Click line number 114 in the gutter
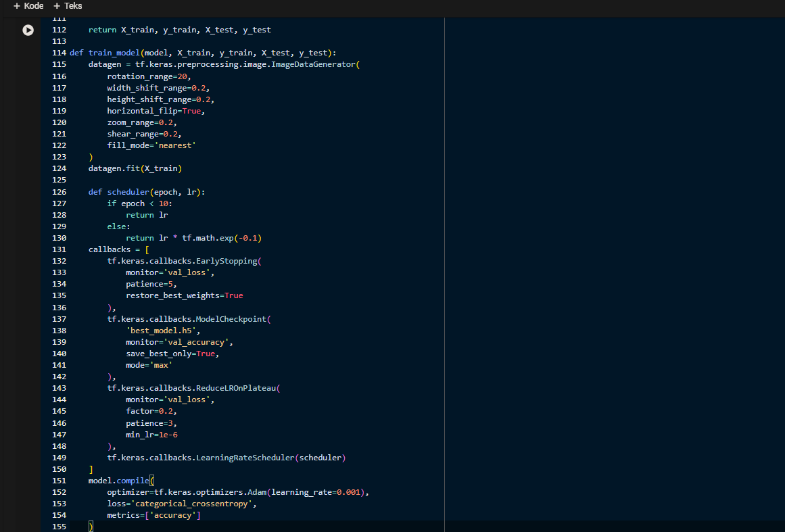 (x=59, y=53)
